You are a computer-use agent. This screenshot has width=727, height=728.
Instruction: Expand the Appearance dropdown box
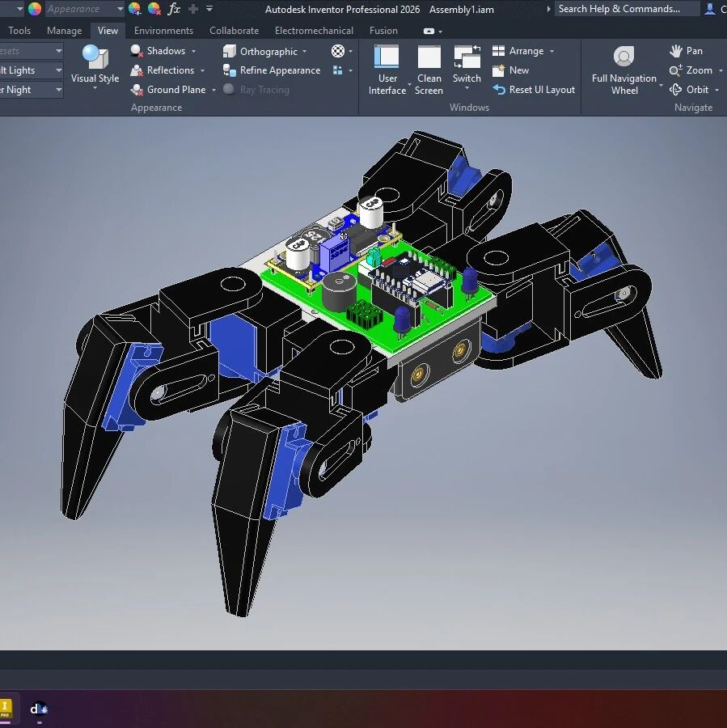tap(120, 9)
